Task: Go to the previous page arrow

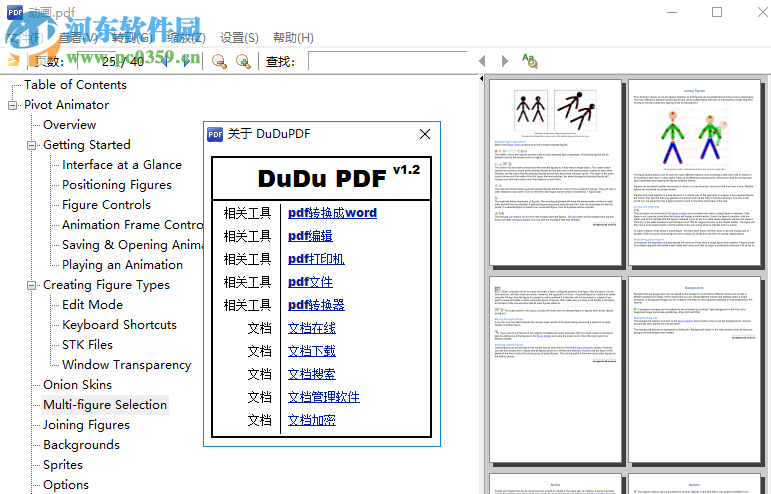Action: [x=165, y=61]
